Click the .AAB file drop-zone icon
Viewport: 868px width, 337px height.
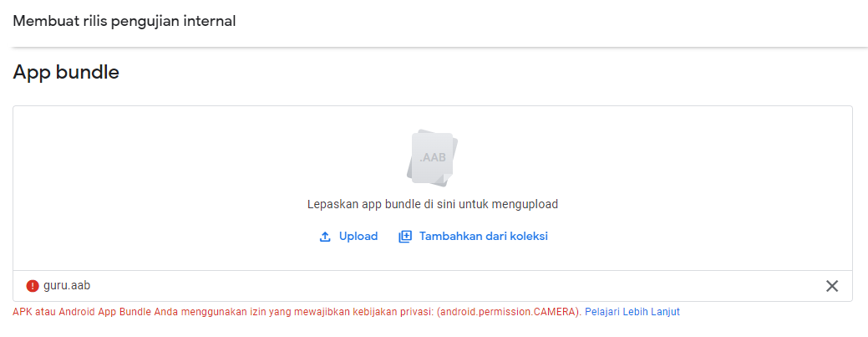pos(433,159)
